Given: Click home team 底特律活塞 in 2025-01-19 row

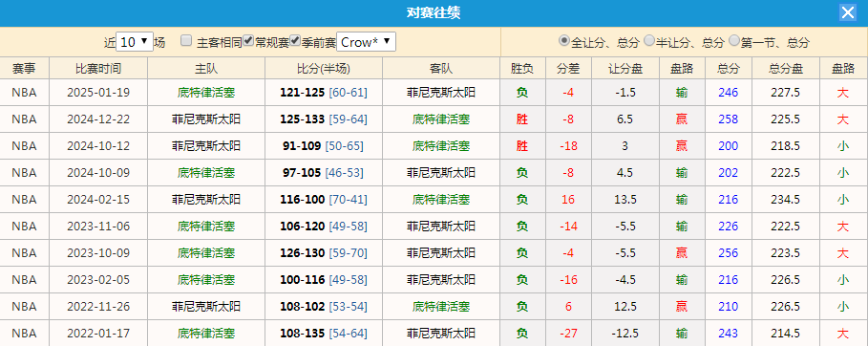Looking at the screenshot, I should (206, 93).
